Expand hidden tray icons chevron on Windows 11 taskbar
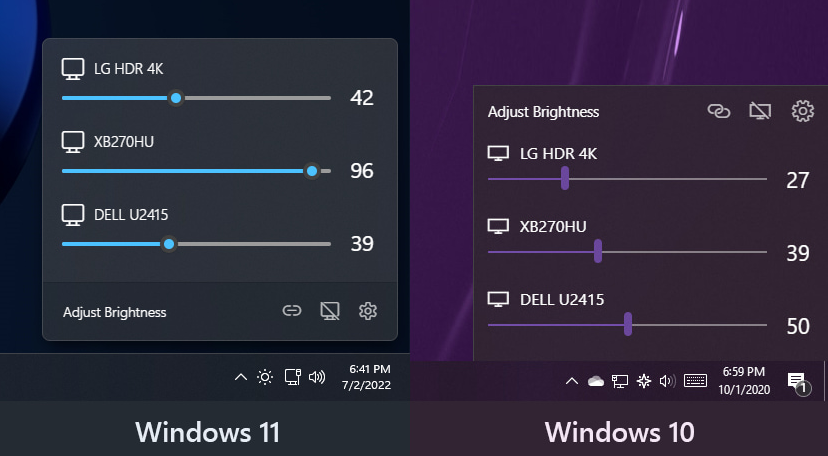The height and width of the screenshot is (456, 828). [241, 377]
